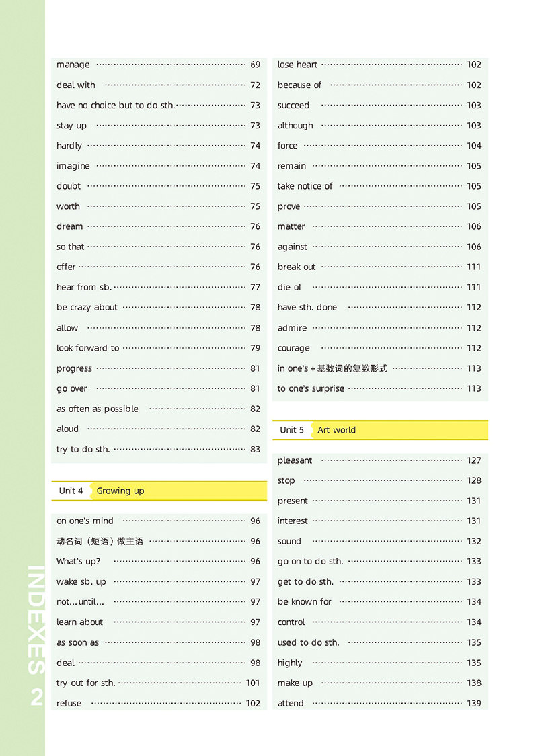Click the vertical "INDEXES 2" side label
Image resolution: width=538 pixels, height=756 pixels.
point(36,635)
